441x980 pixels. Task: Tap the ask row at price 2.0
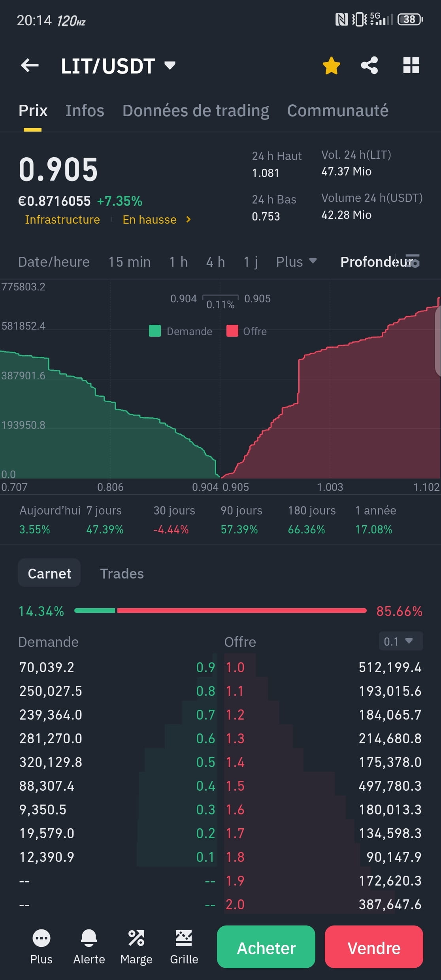tap(324, 905)
